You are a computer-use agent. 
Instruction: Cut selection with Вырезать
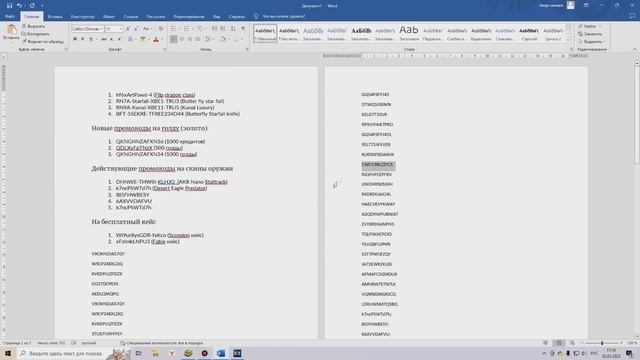tap(33, 26)
